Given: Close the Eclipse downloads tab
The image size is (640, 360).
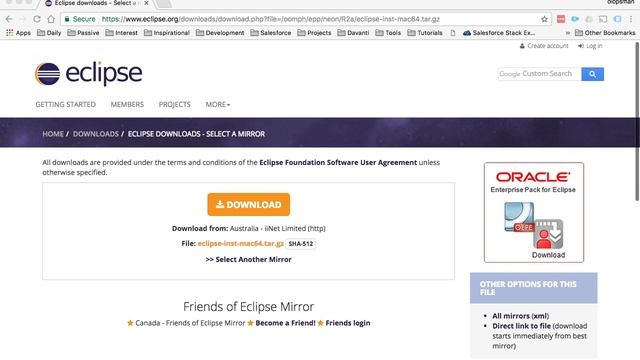Looking at the screenshot, I should tap(146, 3).
